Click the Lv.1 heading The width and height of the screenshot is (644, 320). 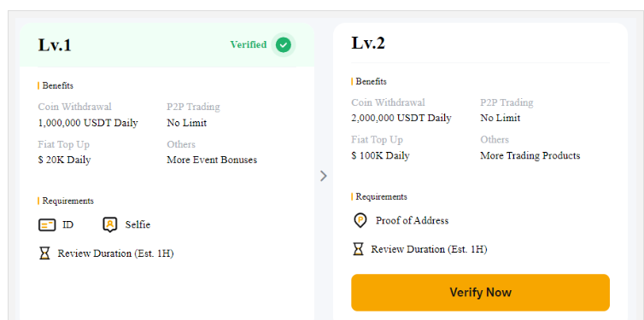point(55,45)
